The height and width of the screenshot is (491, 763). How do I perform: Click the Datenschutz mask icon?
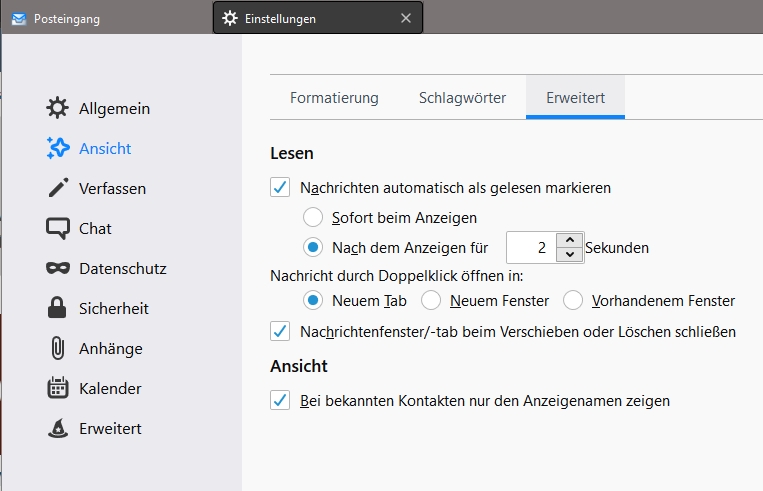click(58, 268)
